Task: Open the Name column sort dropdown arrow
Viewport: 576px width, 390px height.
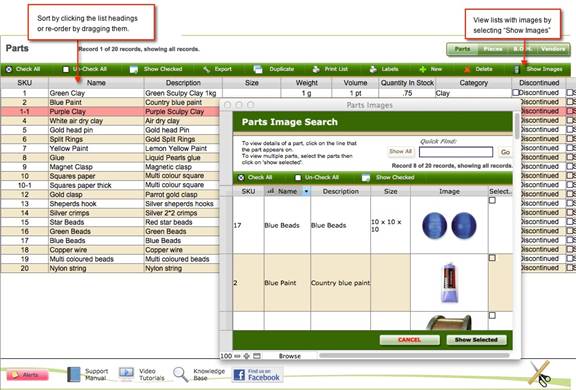Action: click(306, 191)
